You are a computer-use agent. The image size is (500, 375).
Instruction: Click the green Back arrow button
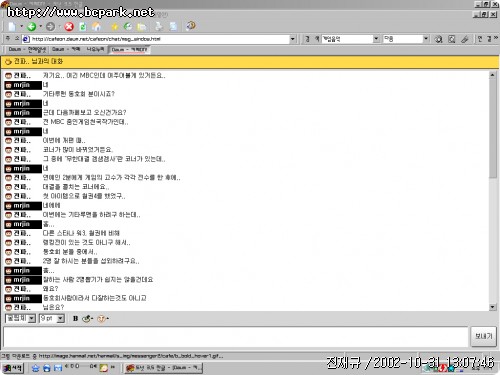pos(32,26)
